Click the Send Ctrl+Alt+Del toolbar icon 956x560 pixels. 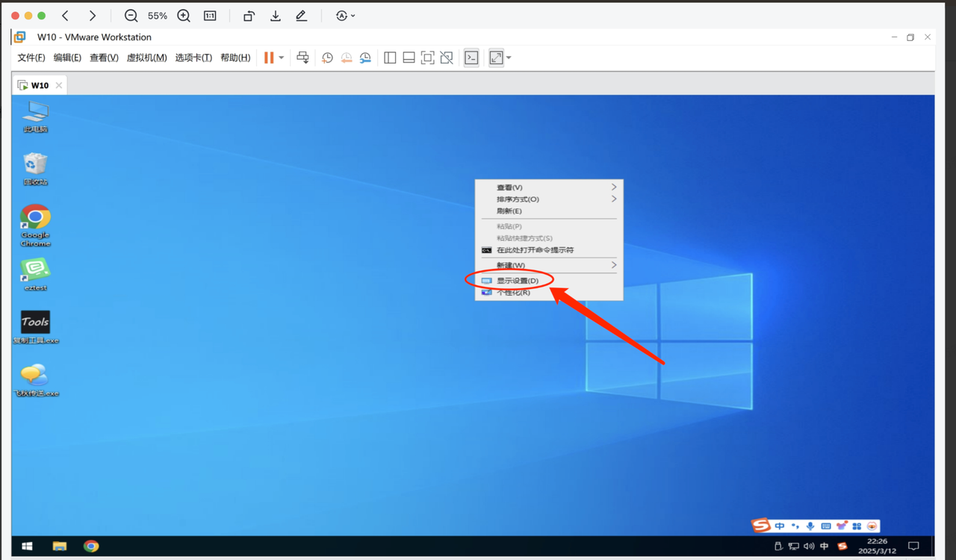(302, 57)
